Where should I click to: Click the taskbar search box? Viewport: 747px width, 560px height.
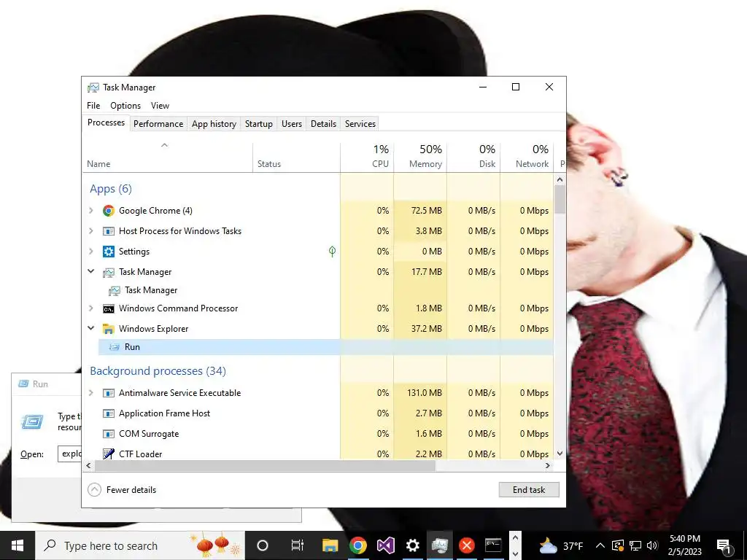(141, 545)
